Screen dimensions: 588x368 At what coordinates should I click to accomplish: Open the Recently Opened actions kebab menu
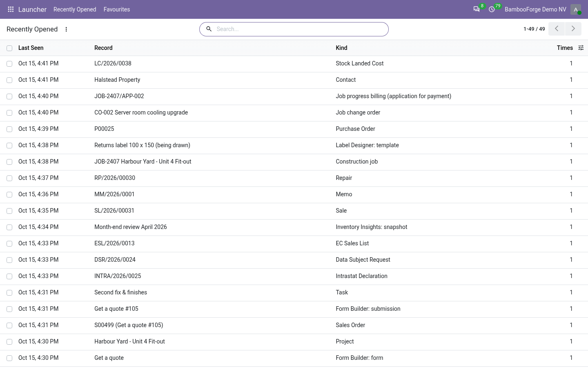pos(66,29)
